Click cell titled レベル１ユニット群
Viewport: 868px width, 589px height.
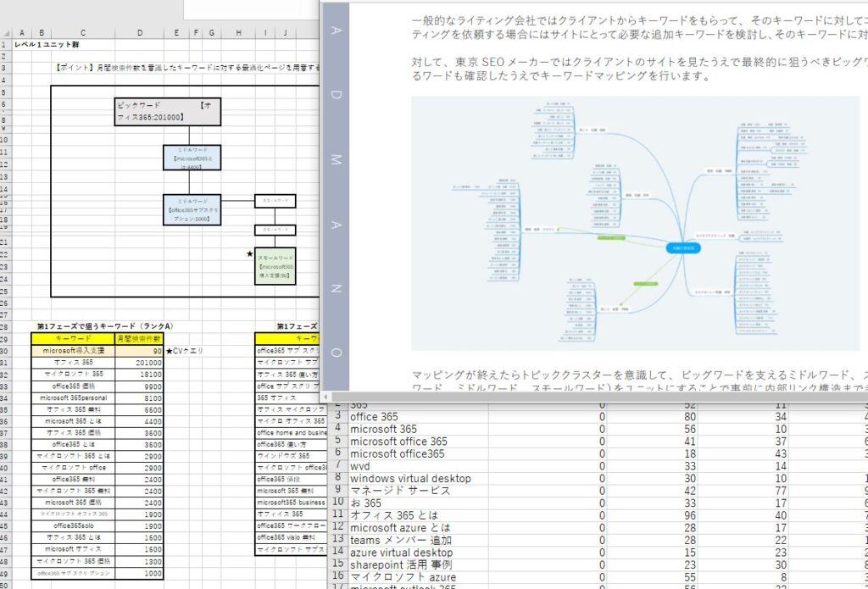[47, 45]
